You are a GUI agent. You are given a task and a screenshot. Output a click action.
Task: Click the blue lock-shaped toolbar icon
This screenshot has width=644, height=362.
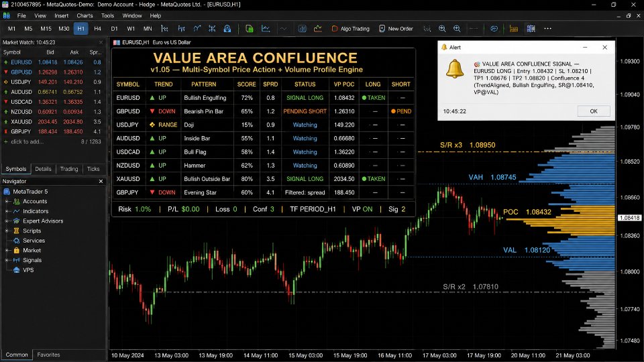[x=227, y=29]
